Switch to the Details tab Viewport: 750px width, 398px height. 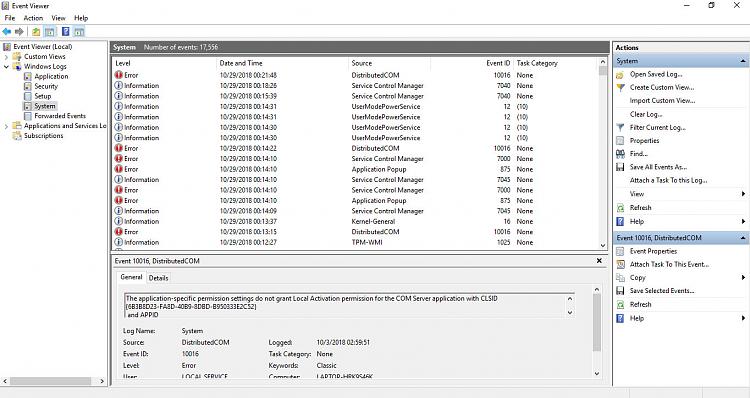click(x=158, y=278)
